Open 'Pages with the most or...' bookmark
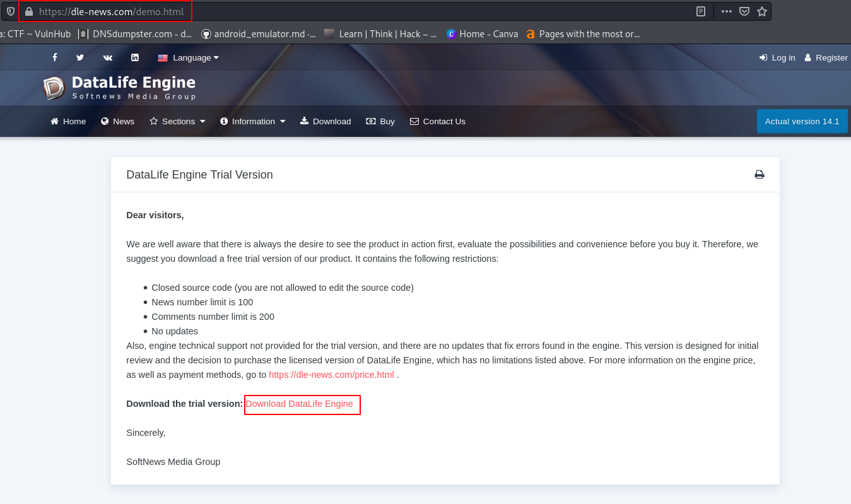This screenshot has height=504, width=851. 583,34
